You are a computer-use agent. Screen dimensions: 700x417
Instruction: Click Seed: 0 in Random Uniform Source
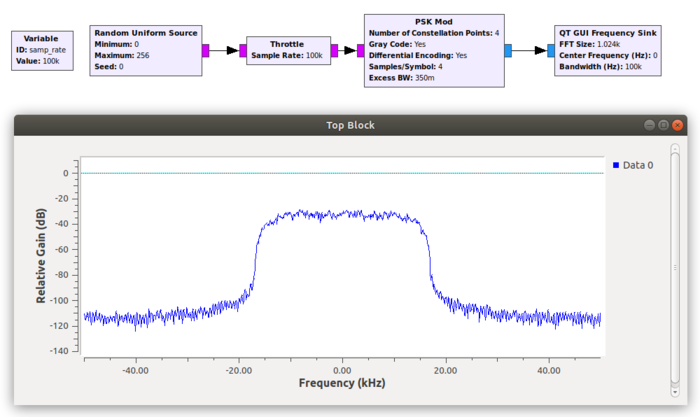pyautogui.click(x=109, y=67)
